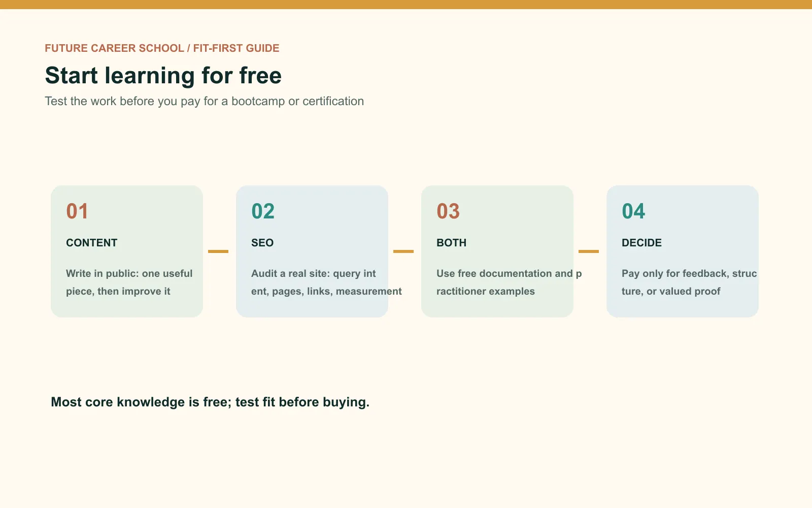Select the DECIDE step heading

[641, 243]
